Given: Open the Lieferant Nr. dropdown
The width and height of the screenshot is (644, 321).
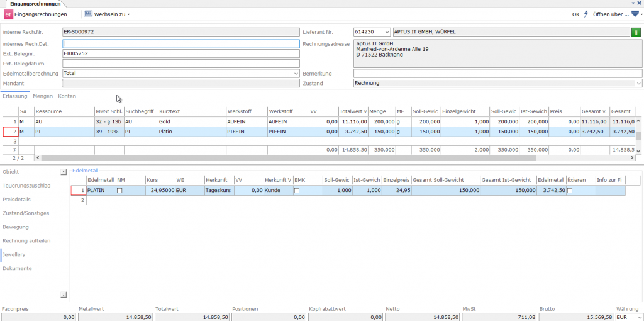Looking at the screenshot, I should pos(387,32).
